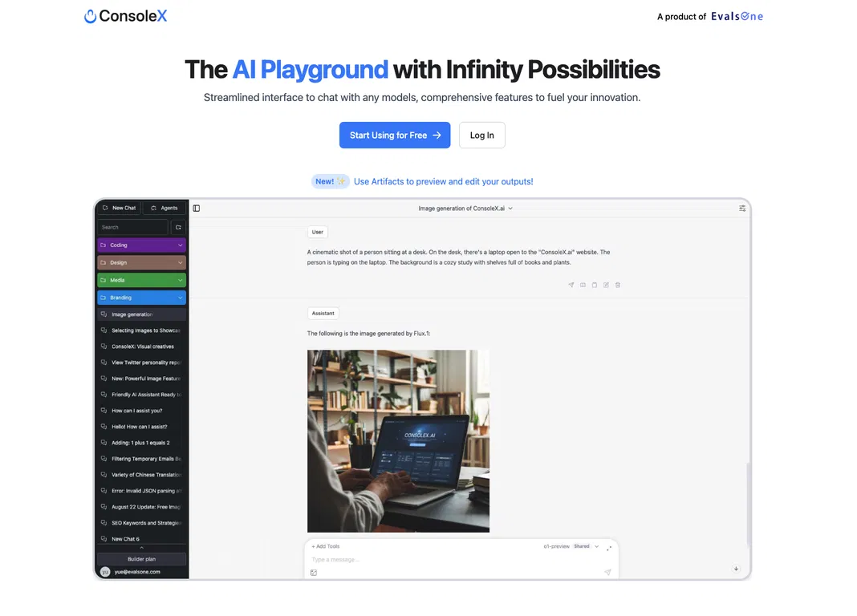Click the User role label
This screenshot has width=857, height=616.
(x=318, y=232)
